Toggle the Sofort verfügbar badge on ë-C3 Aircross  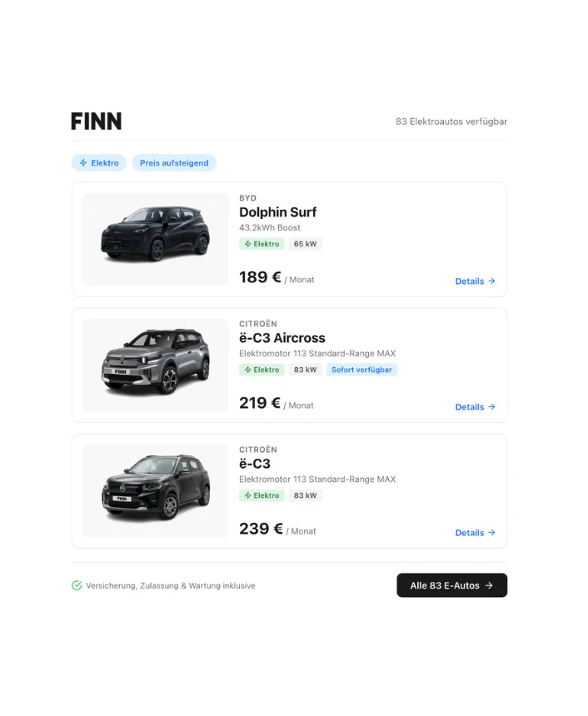[361, 369]
